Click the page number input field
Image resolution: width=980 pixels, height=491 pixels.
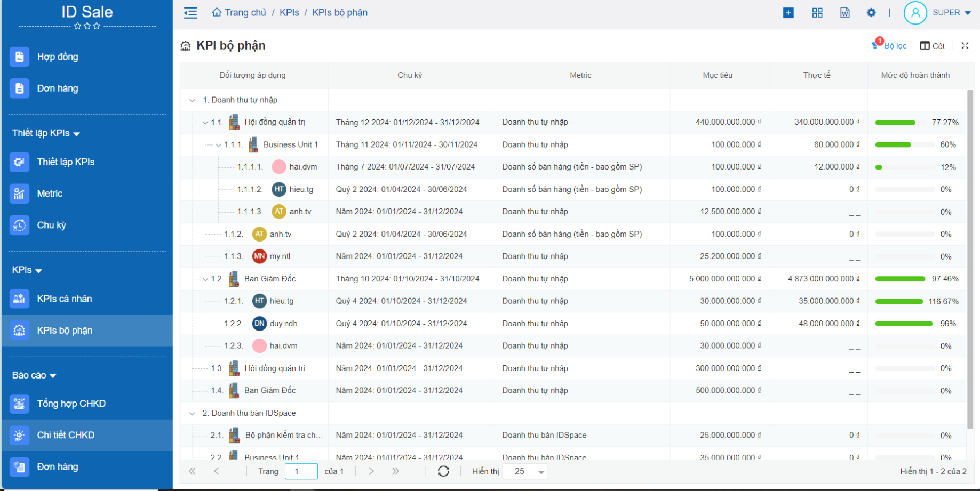(x=301, y=471)
